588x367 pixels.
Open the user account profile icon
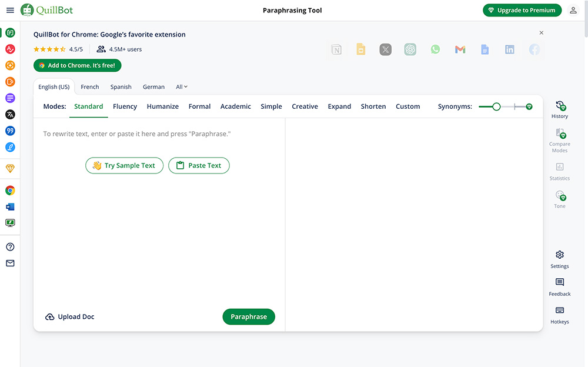(x=573, y=10)
